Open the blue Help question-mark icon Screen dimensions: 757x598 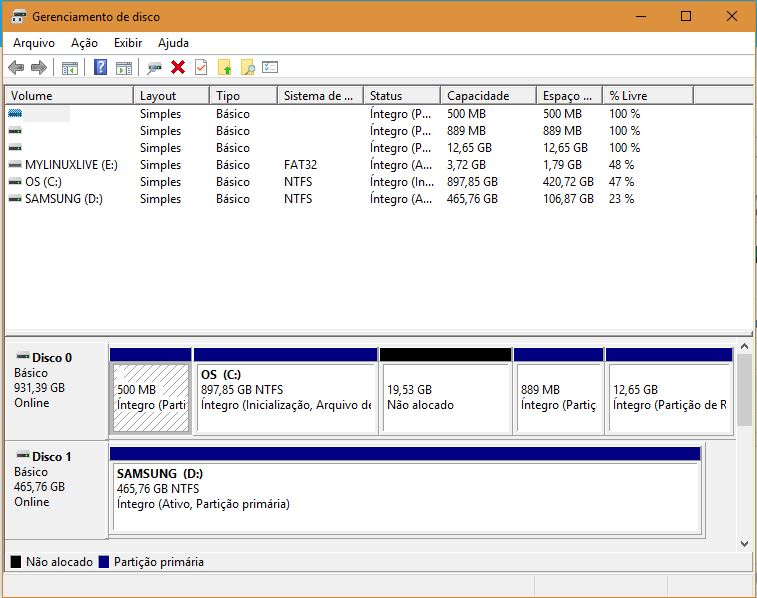[x=100, y=67]
